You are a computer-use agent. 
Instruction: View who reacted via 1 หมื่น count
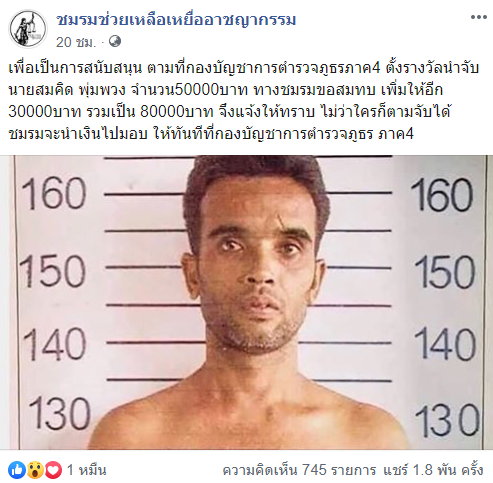[x=87, y=470]
